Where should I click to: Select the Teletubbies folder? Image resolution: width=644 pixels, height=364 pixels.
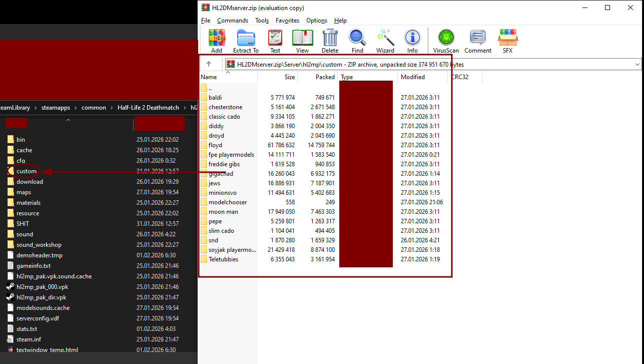click(223, 259)
